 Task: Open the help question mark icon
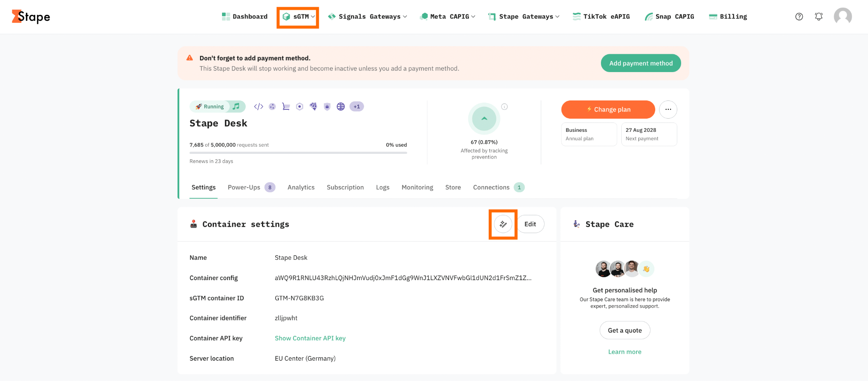coord(799,17)
